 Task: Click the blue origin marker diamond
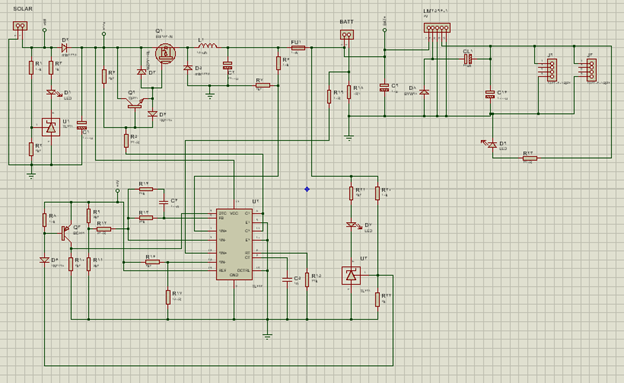coord(307,189)
